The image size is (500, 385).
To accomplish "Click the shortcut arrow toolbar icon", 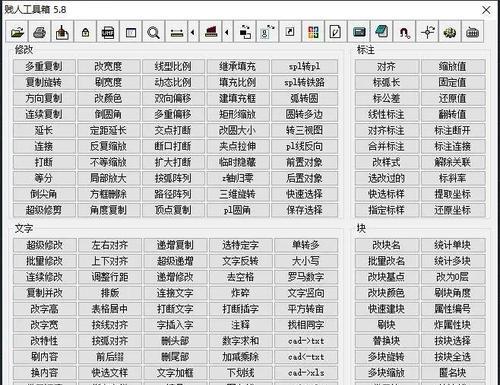I will tap(290, 31).
